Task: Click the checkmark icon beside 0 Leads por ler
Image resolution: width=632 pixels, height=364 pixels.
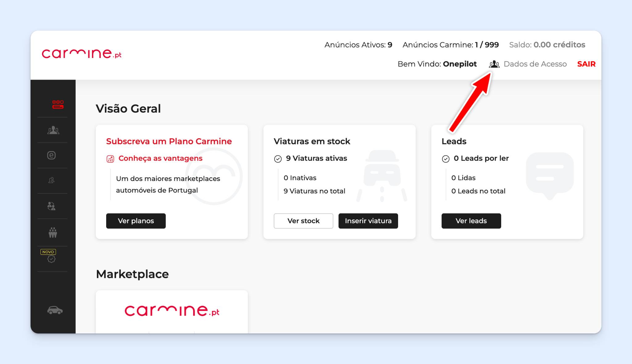Action: [446, 159]
